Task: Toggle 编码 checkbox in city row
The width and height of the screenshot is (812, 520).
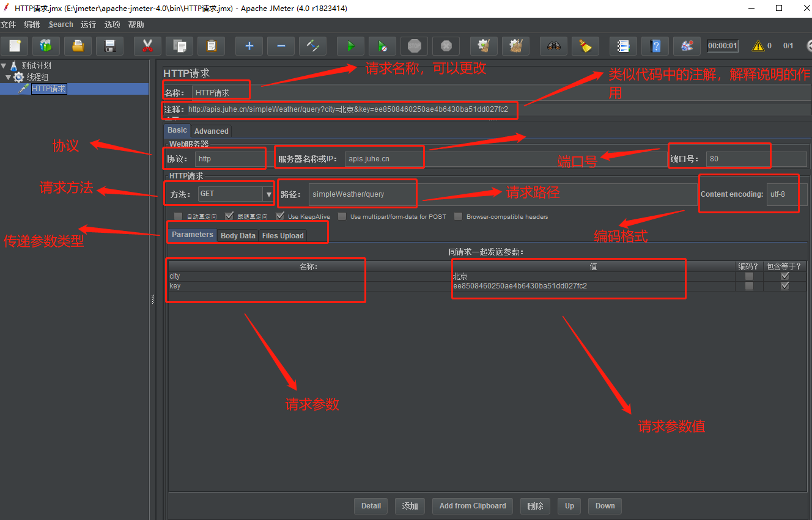Action: pyautogui.click(x=749, y=276)
